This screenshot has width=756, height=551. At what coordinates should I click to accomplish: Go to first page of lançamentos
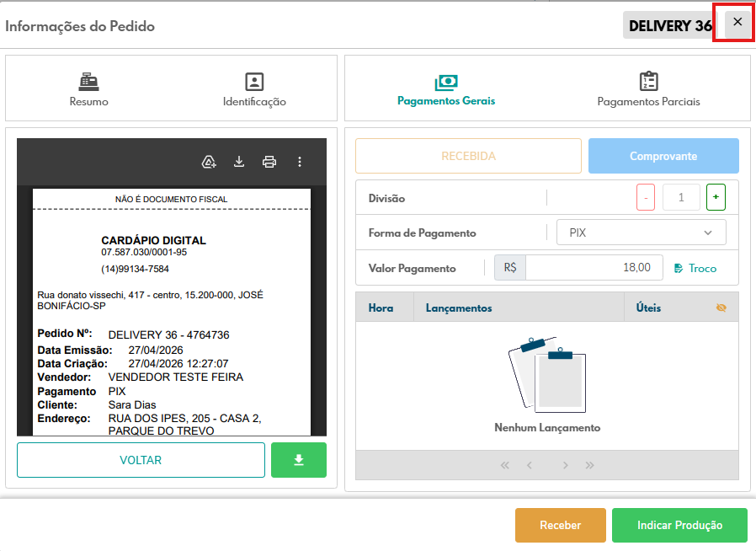[505, 465]
